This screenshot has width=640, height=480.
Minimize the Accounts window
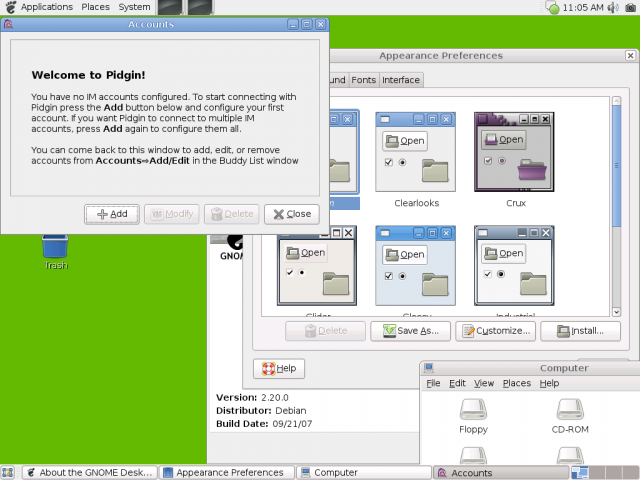pos(293,24)
